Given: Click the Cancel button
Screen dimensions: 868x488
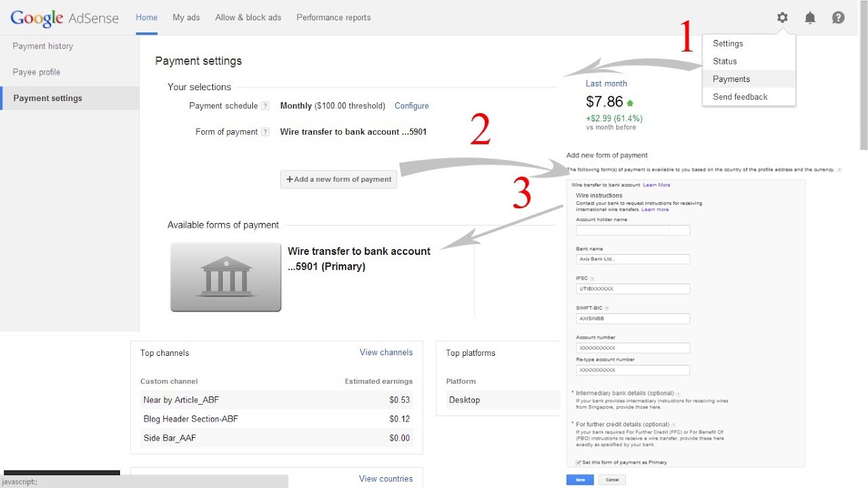Looking at the screenshot, I should click(612, 479).
